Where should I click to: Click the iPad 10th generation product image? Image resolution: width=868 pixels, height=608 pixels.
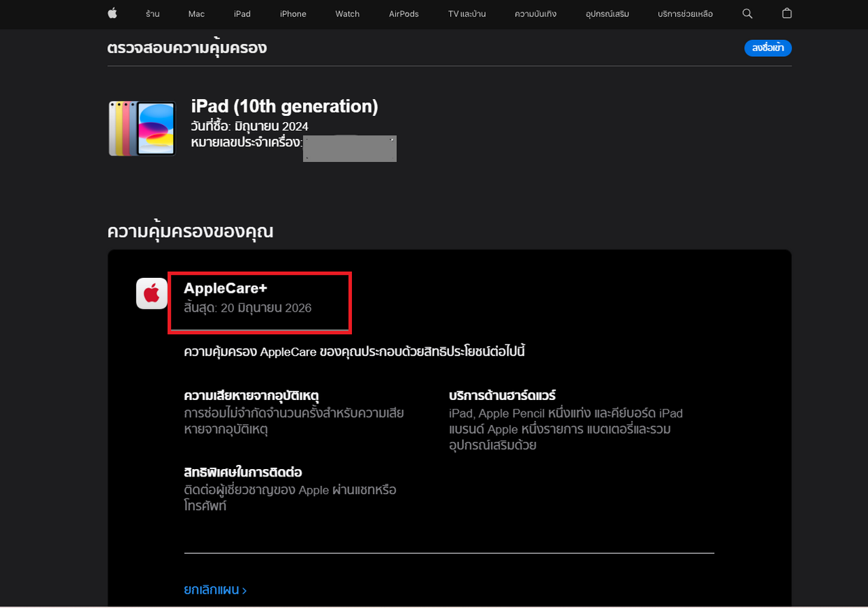[x=142, y=128]
